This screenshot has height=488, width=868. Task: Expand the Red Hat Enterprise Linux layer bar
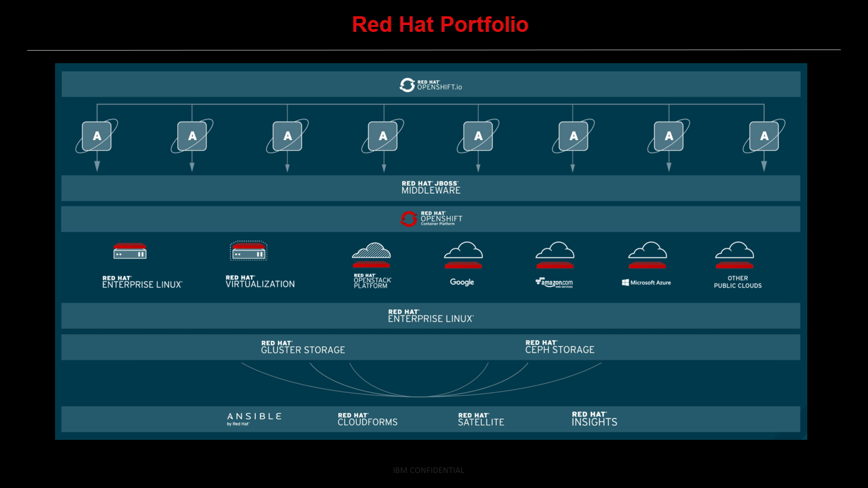click(432, 315)
